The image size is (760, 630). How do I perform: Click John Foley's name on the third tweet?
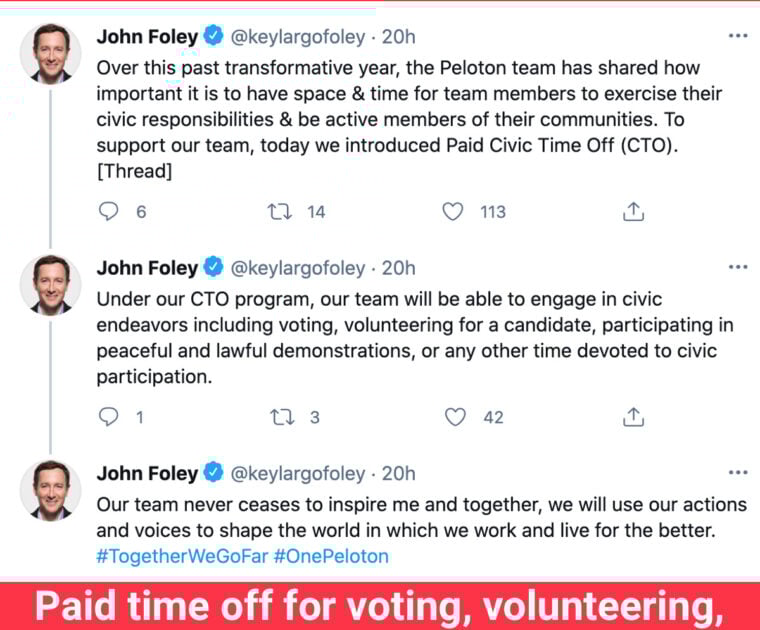147,473
